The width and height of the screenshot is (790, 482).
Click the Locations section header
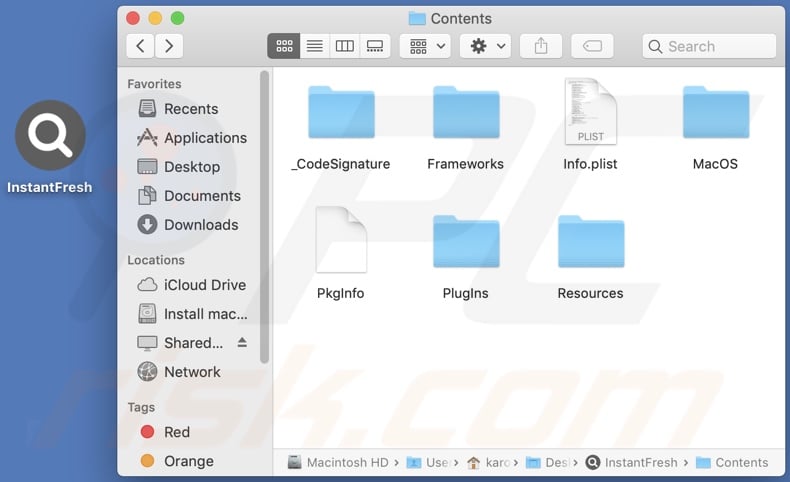tap(156, 260)
